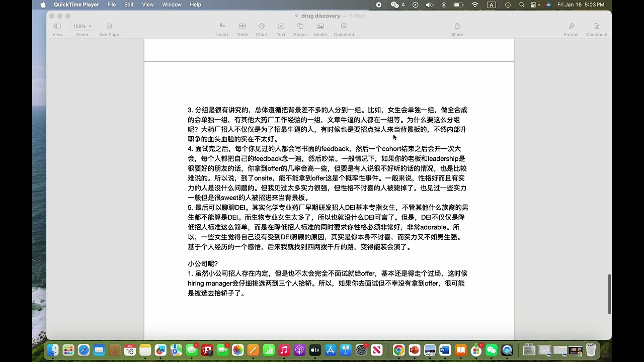This screenshot has height=362, width=644.
Task: Click in paragraph starting with 3. 分组是很有讲究的
Action: (328, 124)
